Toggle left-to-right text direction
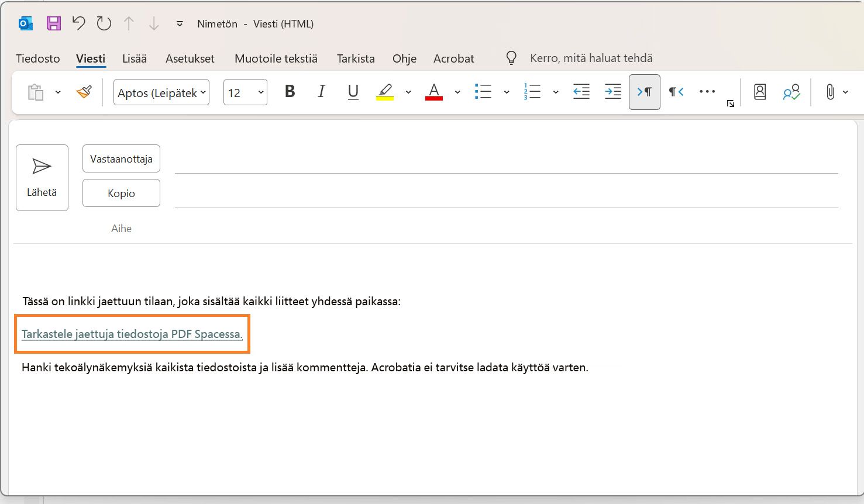 click(645, 92)
